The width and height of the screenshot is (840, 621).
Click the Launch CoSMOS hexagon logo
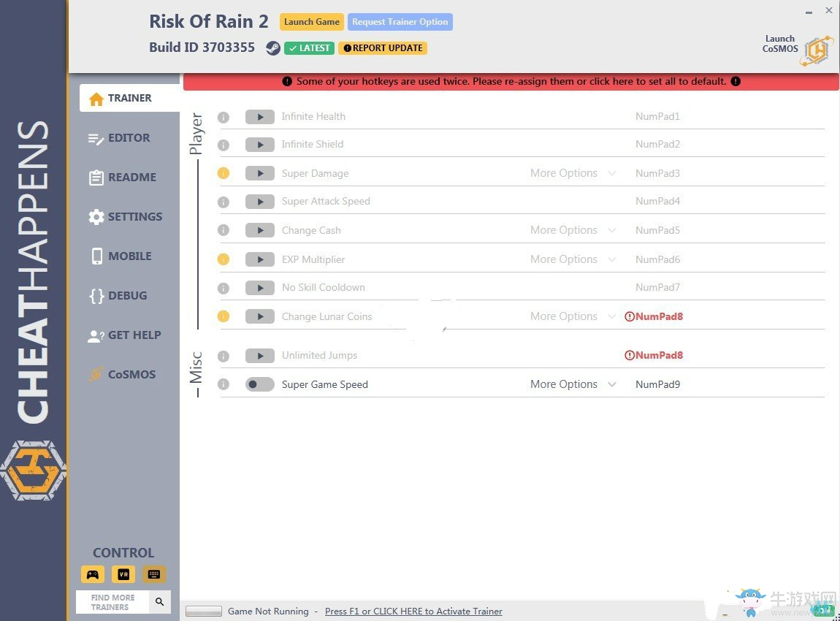pyautogui.click(x=817, y=51)
